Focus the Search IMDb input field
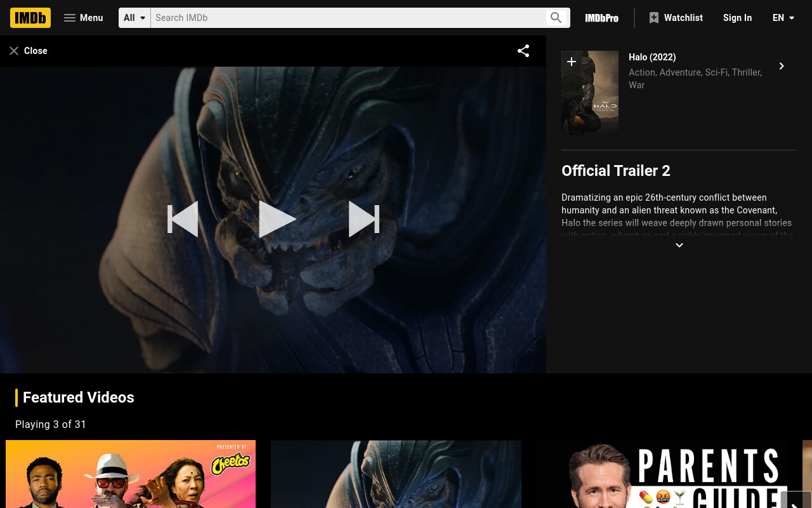Viewport: 812px width, 508px height. [348, 18]
